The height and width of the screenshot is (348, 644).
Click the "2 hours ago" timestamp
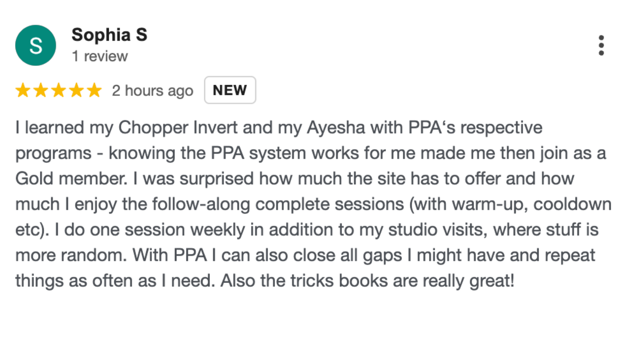pos(152,91)
